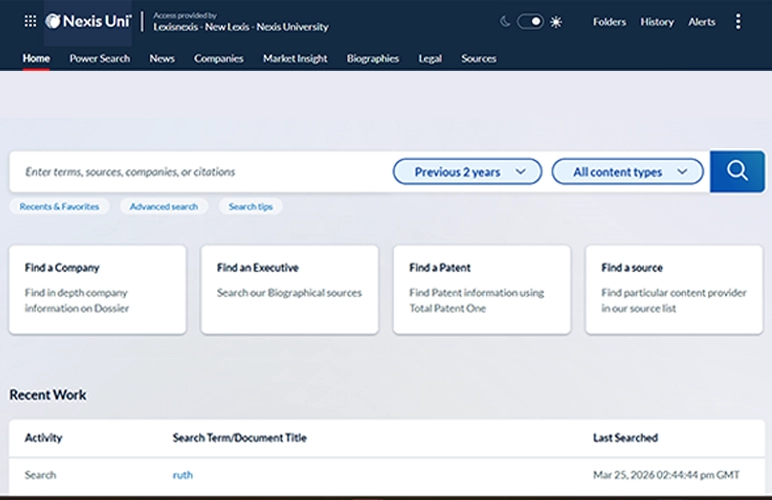Click the sun light mode icon

point(556,22)
